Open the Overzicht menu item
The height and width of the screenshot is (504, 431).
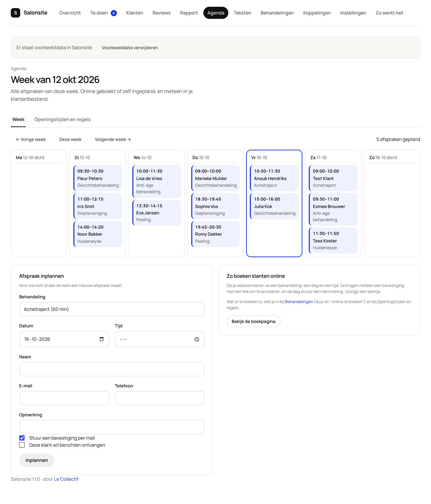(x=70, y=13)
